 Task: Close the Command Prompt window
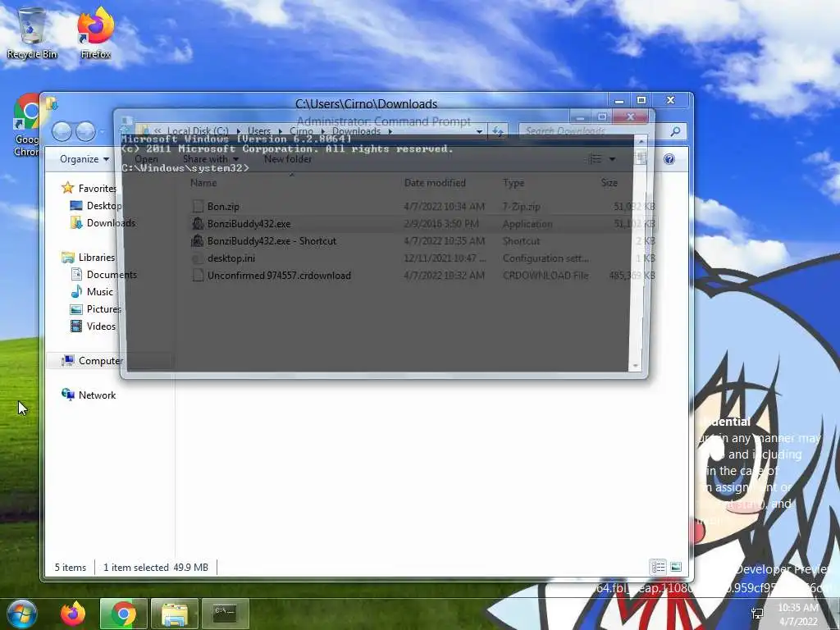631,116
